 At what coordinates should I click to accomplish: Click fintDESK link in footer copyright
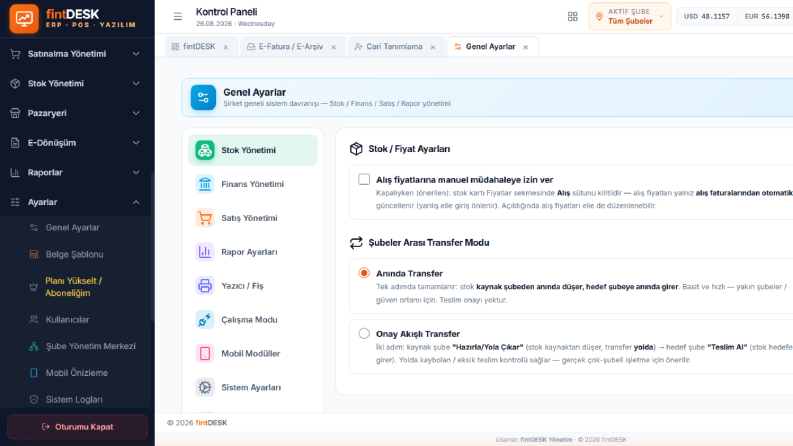point(211,423)
